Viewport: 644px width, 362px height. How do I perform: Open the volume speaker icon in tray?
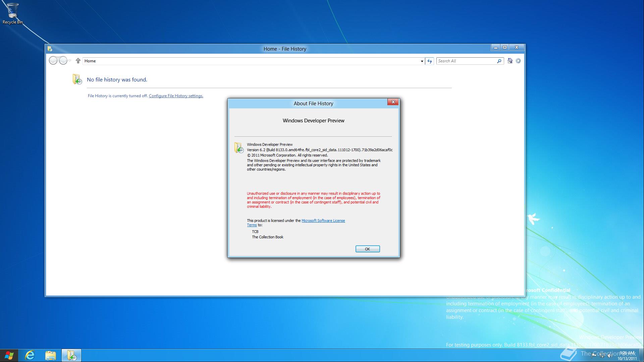[610, 356]
